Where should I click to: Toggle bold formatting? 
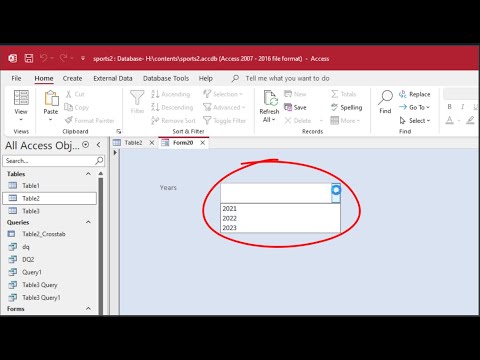pos(449,107)
